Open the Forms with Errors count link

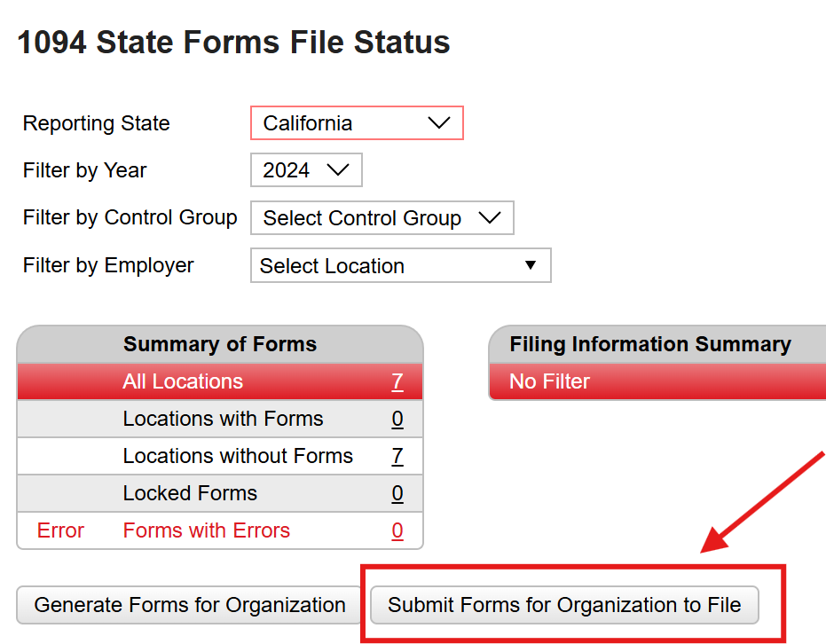click(x=397, y=530)
